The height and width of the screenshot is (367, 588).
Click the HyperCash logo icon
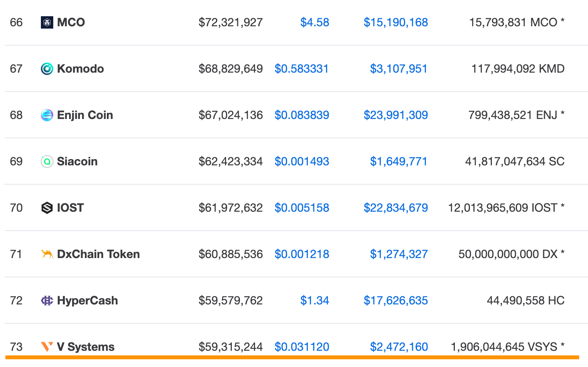(x=47, y=301)
